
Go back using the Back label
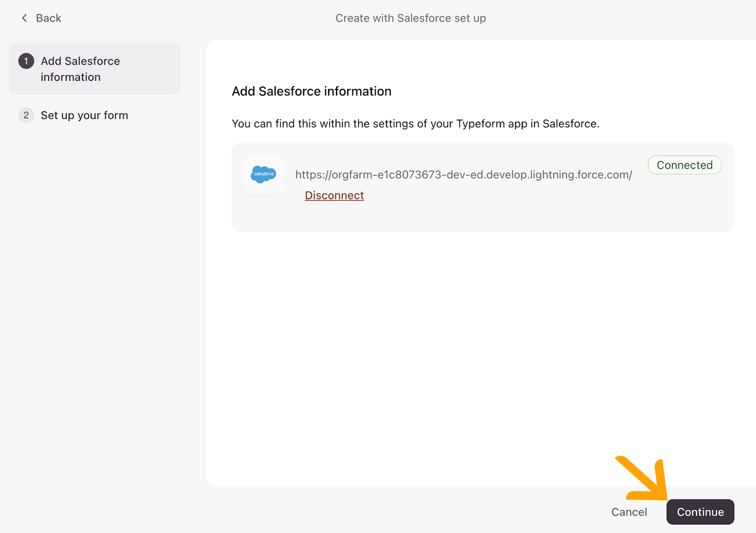[49, 18]
